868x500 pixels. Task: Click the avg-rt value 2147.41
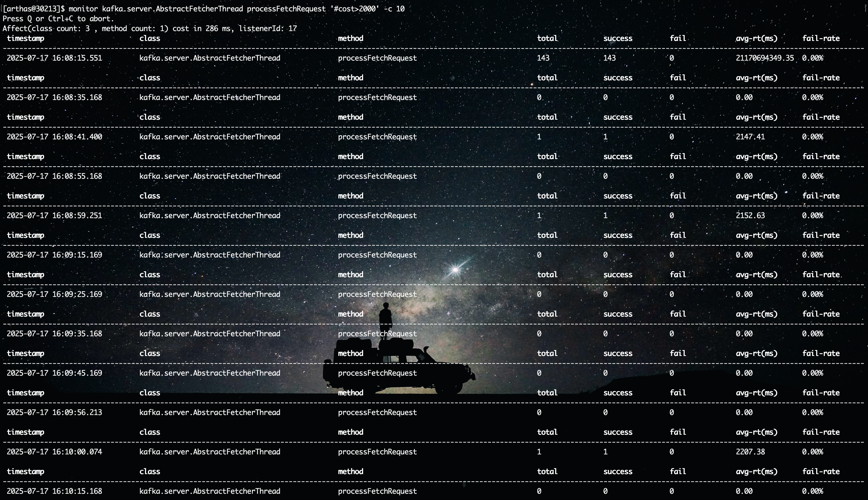pos(750,137)
